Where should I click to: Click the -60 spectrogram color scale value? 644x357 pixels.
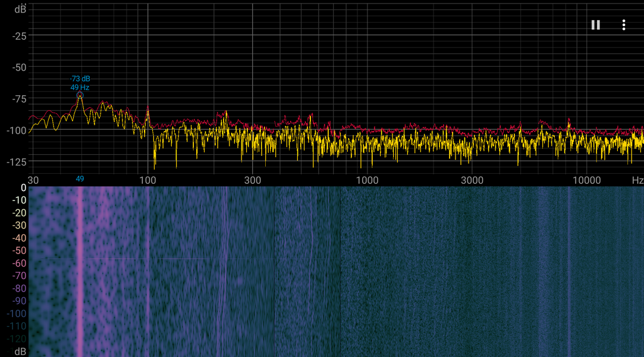click(x=19, y=263)
